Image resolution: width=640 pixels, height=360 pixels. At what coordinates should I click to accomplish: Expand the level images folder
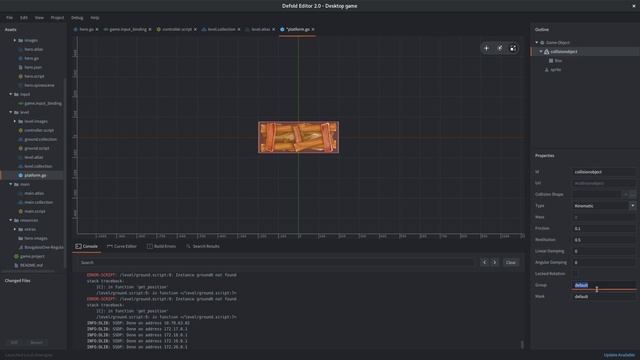click(x=15, y=122)
